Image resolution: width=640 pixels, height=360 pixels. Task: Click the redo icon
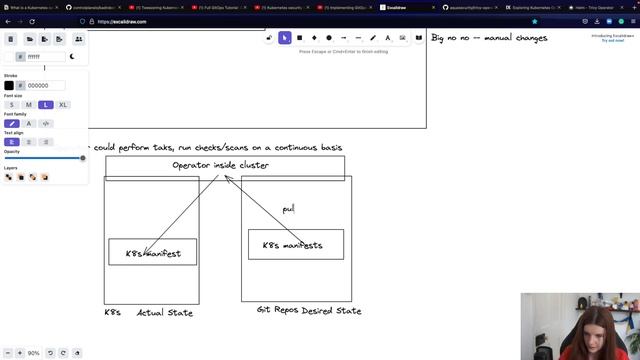coord(63,353)
